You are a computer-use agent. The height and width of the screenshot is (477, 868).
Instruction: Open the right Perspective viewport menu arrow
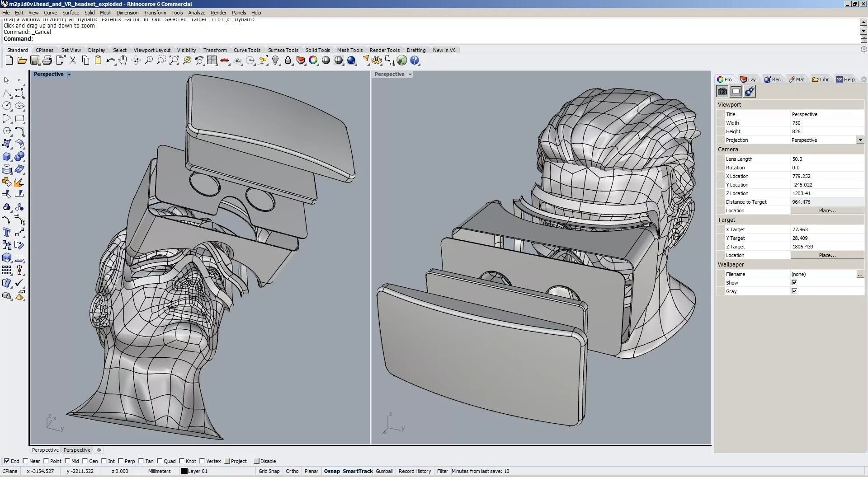[x=410, y=75]
